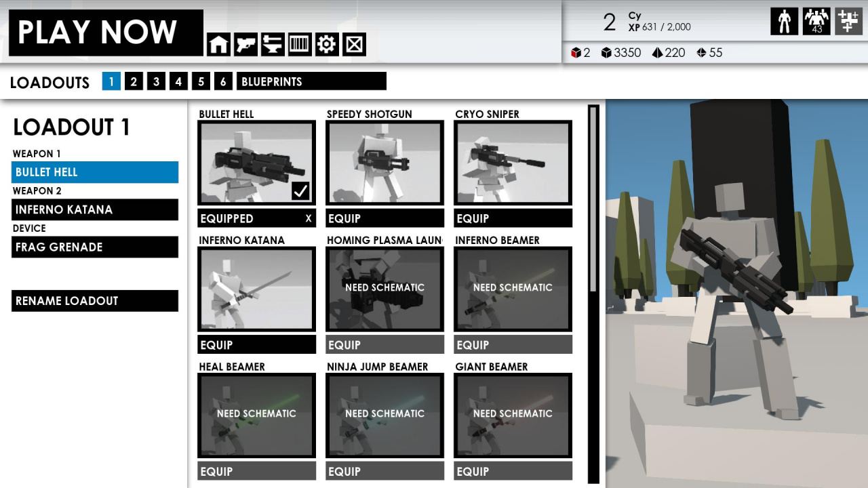This screenshot has height=488, width=868.
Task: Open the weapons pistol icon
Action: tap(245, 45)
